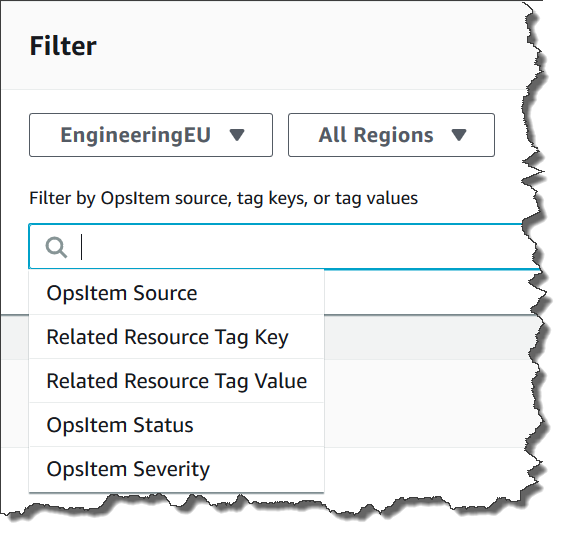Choose Related Resource Tag Key option

tap(176, 337)
